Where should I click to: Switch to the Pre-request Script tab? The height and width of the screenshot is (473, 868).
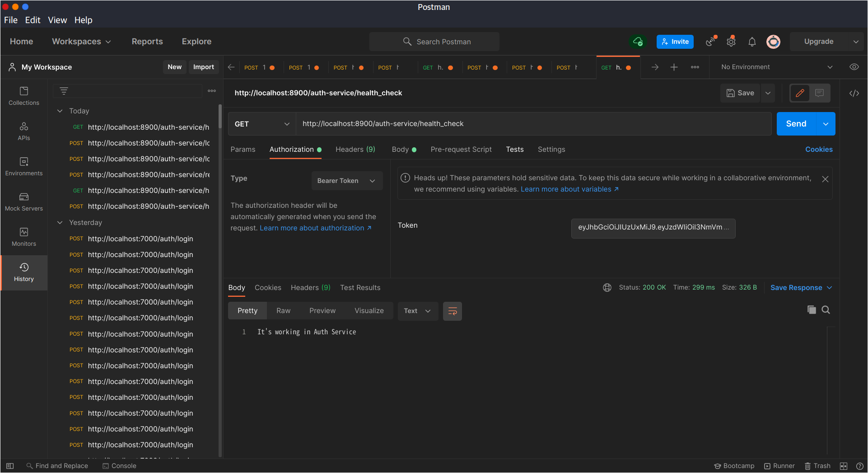pyautogui.click(x=461, y=150)
